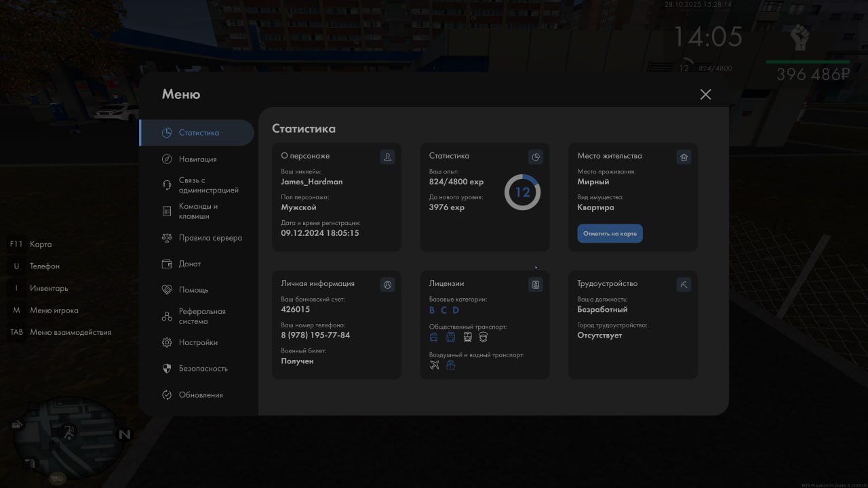Click the residence value Мирный
The width and height of the screenshot is (868, 488).
[x=593, y=182]
